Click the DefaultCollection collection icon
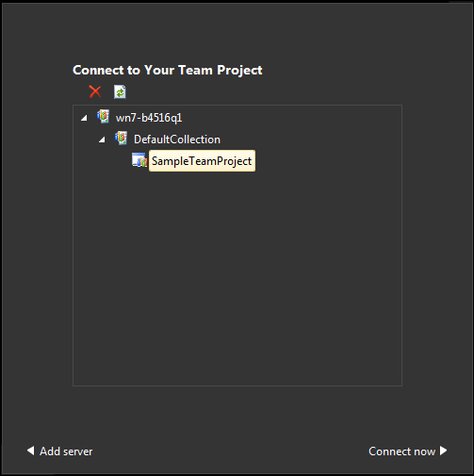Screen dimensions: 474x476 tap(121, 139)
